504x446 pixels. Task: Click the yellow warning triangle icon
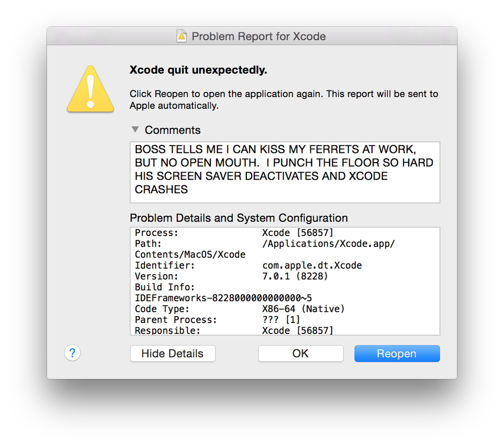[x=90, y=89]
